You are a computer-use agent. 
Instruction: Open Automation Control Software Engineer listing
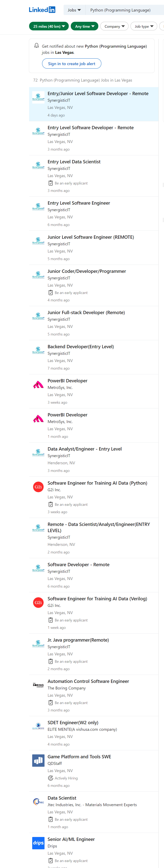(x=88, y=681)
